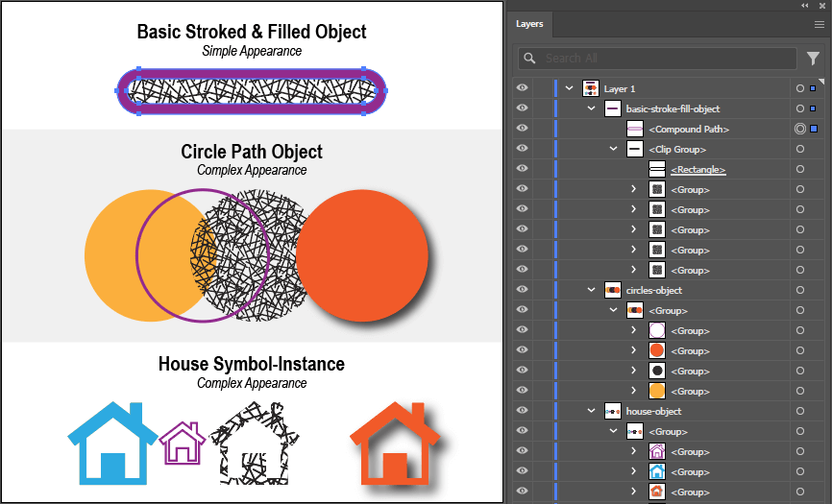
Task: Click target circle for Clip Group
Action: [x=799, y=149]
